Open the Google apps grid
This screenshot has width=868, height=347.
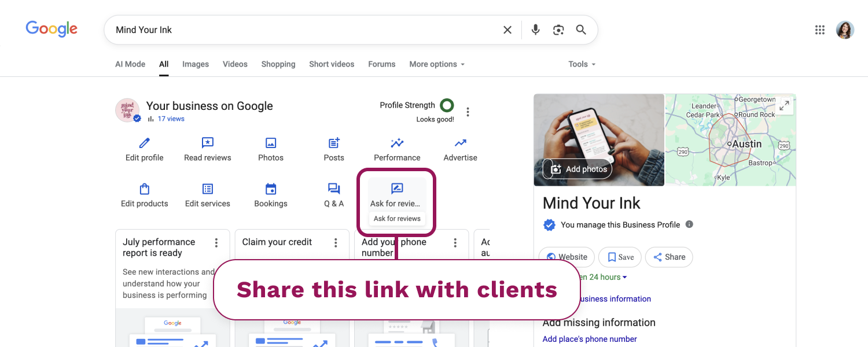pyautogui.click(x=820, y=30)
